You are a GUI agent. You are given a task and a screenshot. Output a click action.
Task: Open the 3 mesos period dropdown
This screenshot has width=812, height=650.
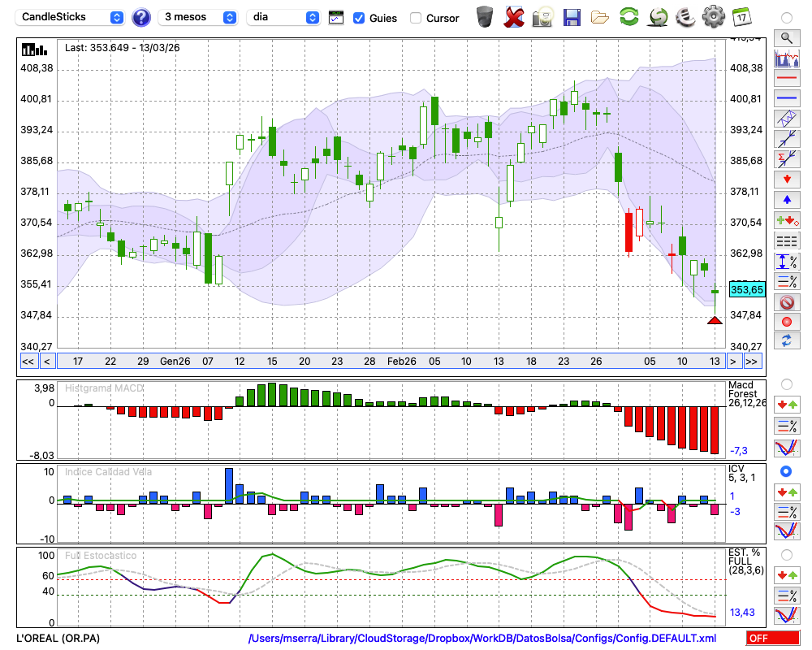(x=199, y=17)
